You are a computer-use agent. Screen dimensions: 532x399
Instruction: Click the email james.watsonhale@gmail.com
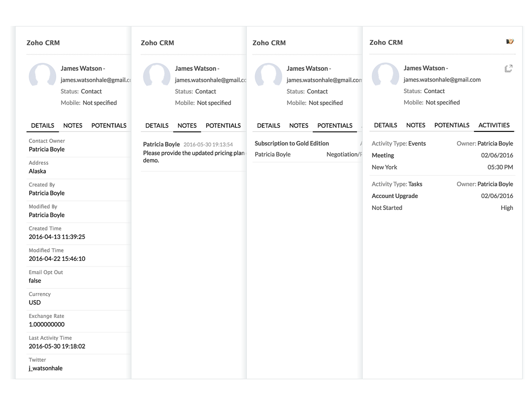coord(442,79)
